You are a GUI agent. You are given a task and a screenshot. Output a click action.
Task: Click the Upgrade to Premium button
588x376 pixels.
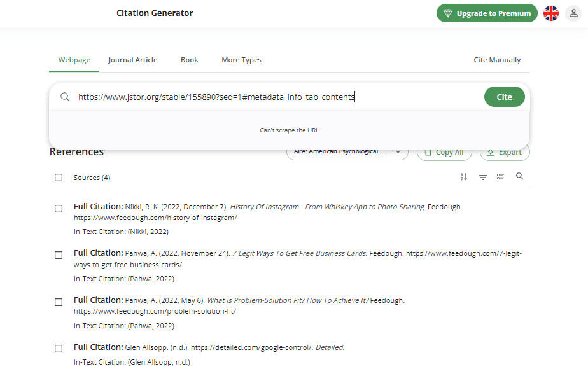click(487, 13)
